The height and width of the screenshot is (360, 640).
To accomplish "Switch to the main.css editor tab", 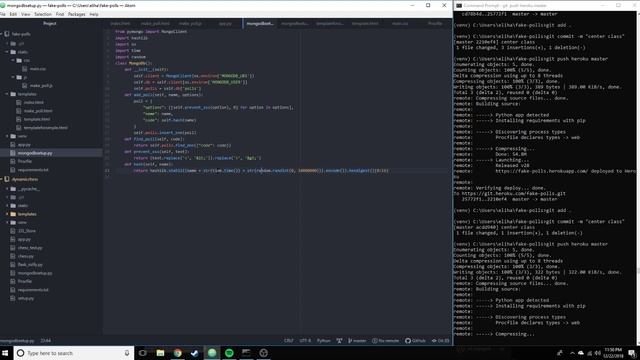I will tap(400, 24).
